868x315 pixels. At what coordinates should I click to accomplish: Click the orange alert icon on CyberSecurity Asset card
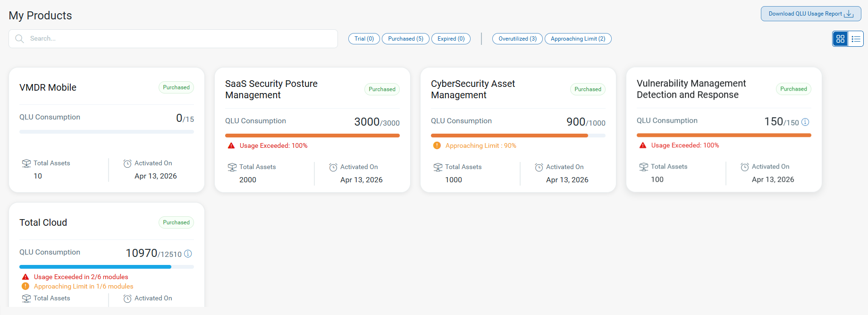point(437,145)
